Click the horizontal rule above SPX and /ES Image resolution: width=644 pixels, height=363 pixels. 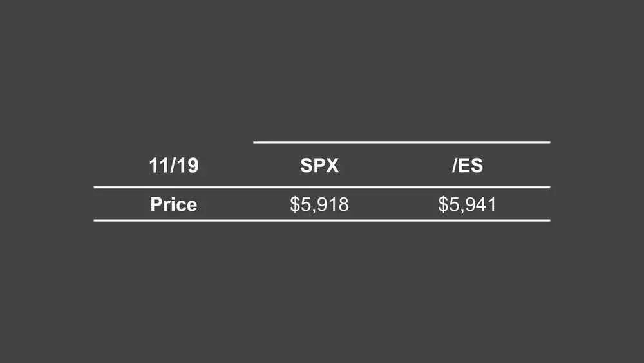click(x=402, y=142)
